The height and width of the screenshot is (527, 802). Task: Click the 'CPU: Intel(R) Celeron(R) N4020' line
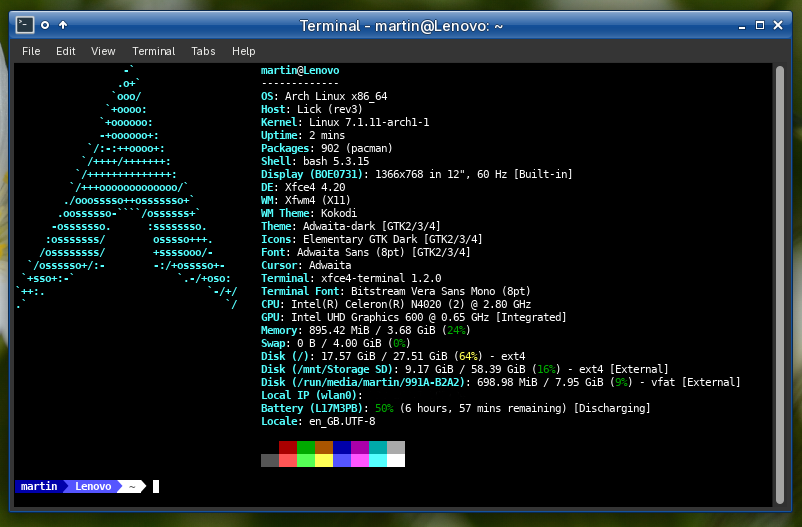pyautogui.click(x=396, y=304)
